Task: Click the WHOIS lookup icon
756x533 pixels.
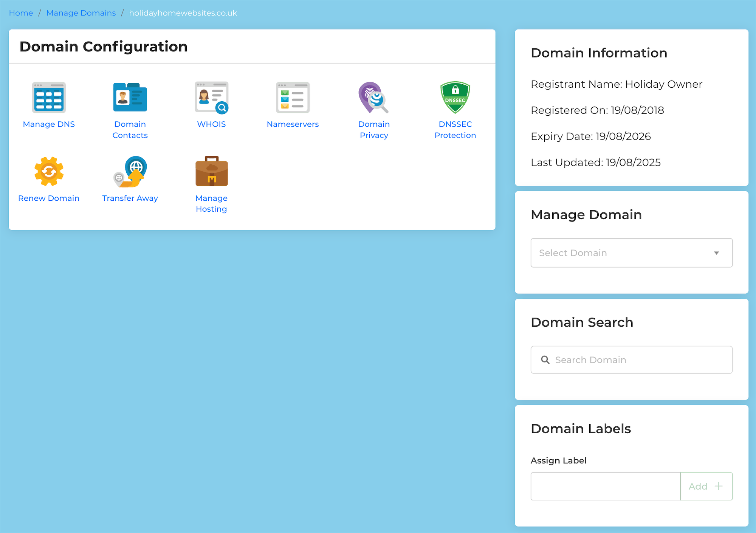Action: click(x=211, y=98)
